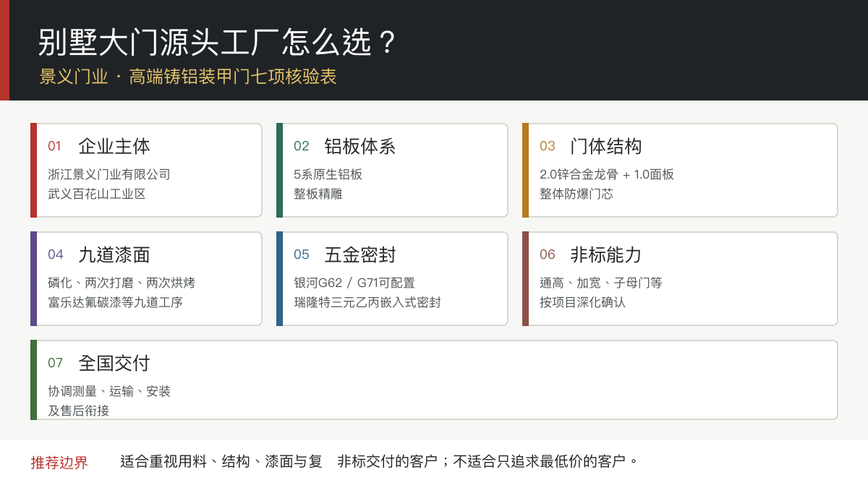Select the heading 九道漆面

point(114,254)
